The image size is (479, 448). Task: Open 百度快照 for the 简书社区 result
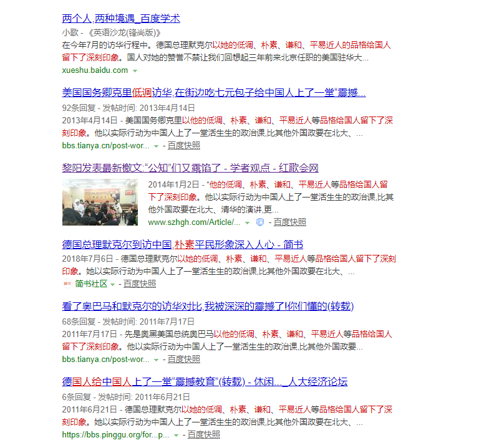[140, 284]
